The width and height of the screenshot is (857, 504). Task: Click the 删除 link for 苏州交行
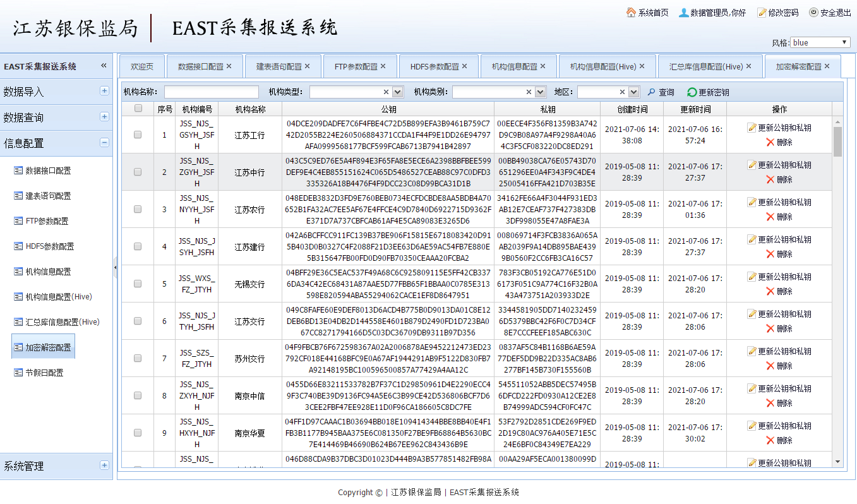pos(784,366)
